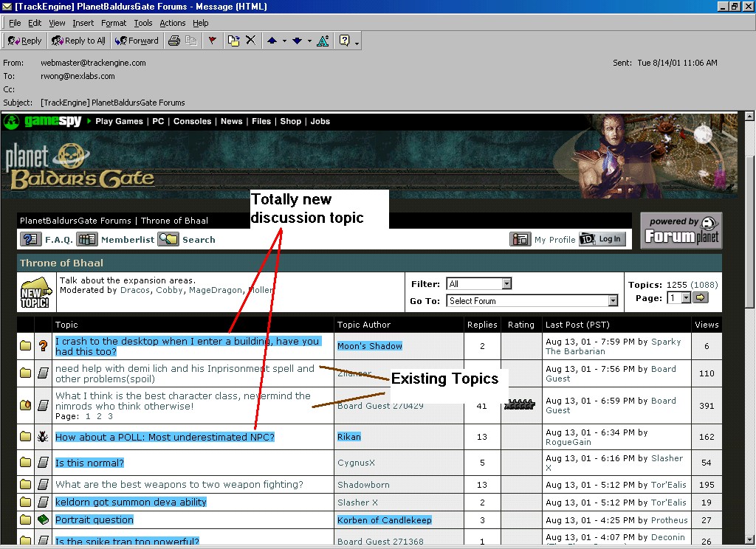Expand the toolbar options chevron after Help icon
The width and height of the screenshot is (756, 549).
pyautogui.click(x=357, y=44)
